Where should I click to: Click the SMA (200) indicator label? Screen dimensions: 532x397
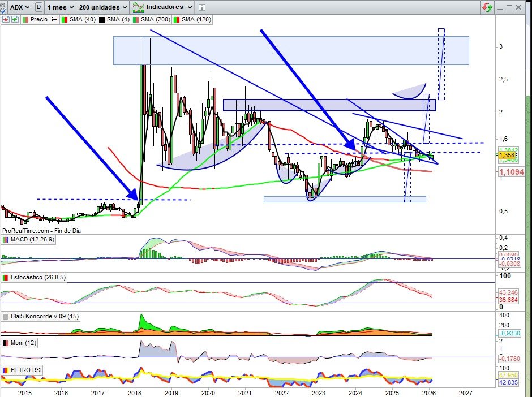(x=156, y=19)
